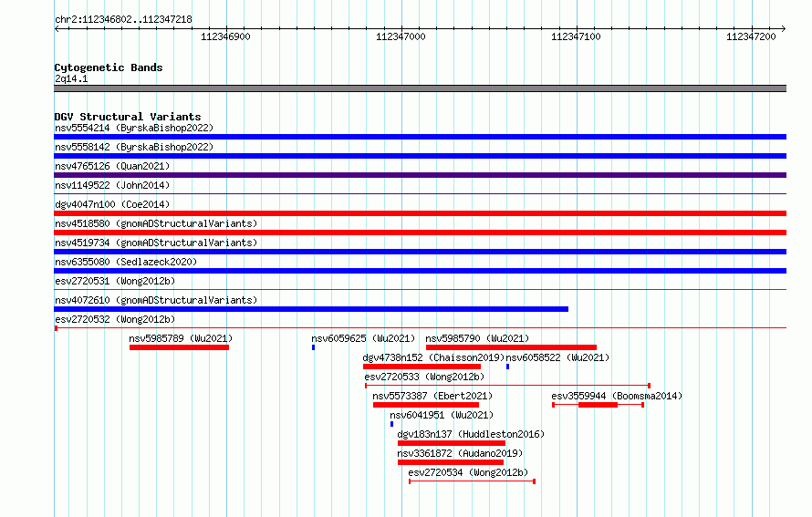Select the red bar under nsv5985789

[179, 347]
